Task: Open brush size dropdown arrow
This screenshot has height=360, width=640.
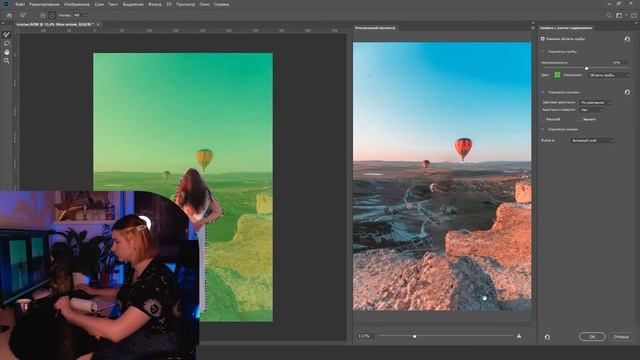Action: (86, 15)
